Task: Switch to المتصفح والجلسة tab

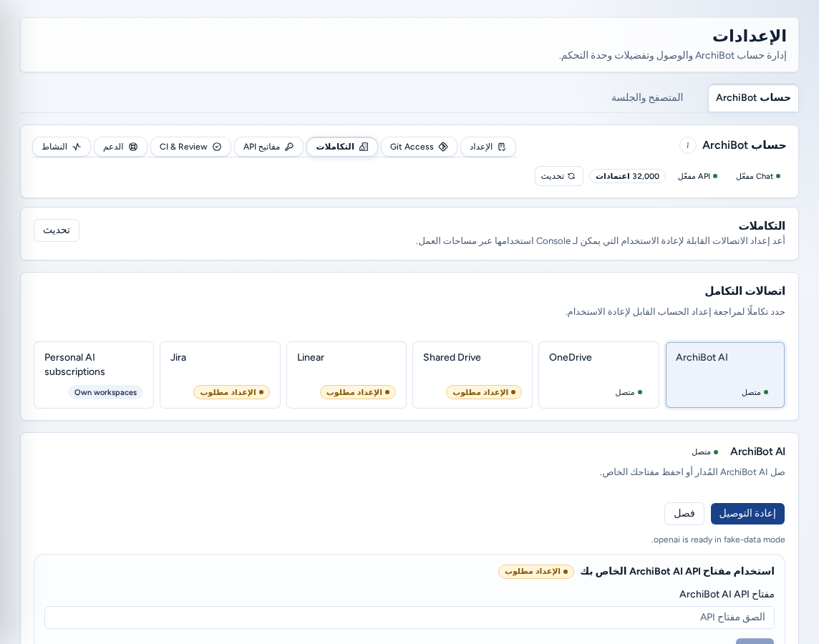Action: (647, 98)
